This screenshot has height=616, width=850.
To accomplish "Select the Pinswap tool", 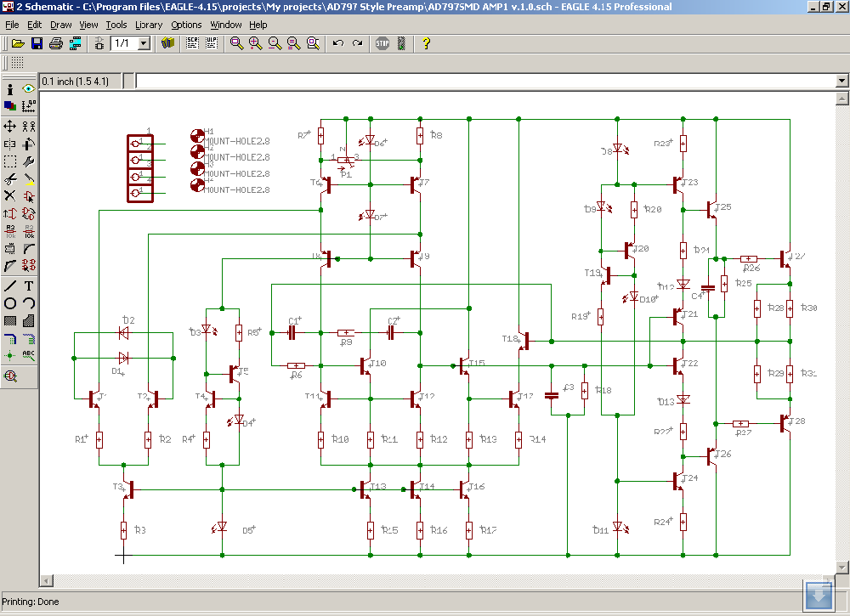I will click(9, 213).
